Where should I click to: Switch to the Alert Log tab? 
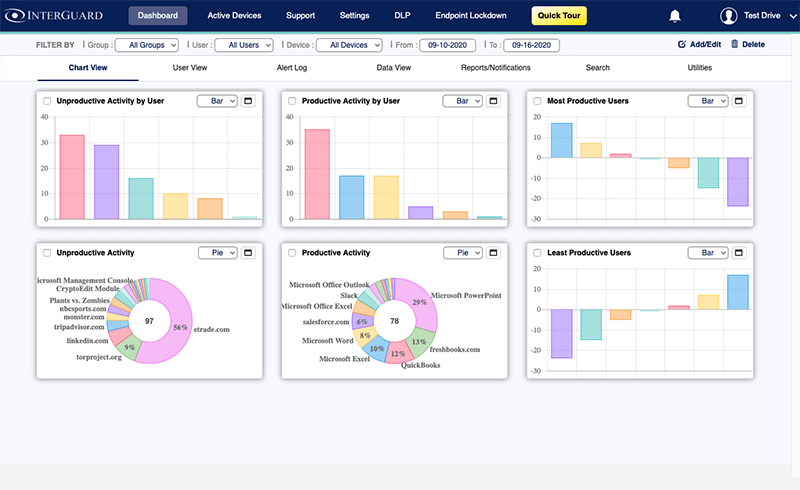pyautogui.click(x=292, y=67)
